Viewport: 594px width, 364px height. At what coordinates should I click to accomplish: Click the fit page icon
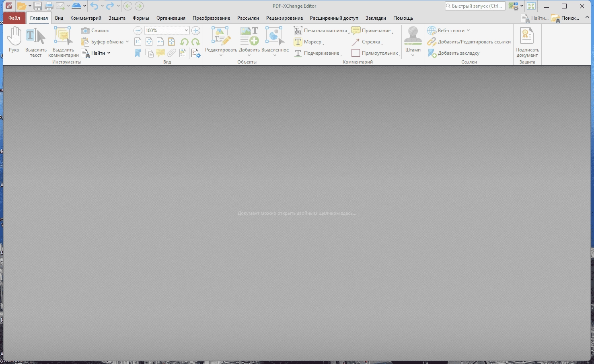149,42
